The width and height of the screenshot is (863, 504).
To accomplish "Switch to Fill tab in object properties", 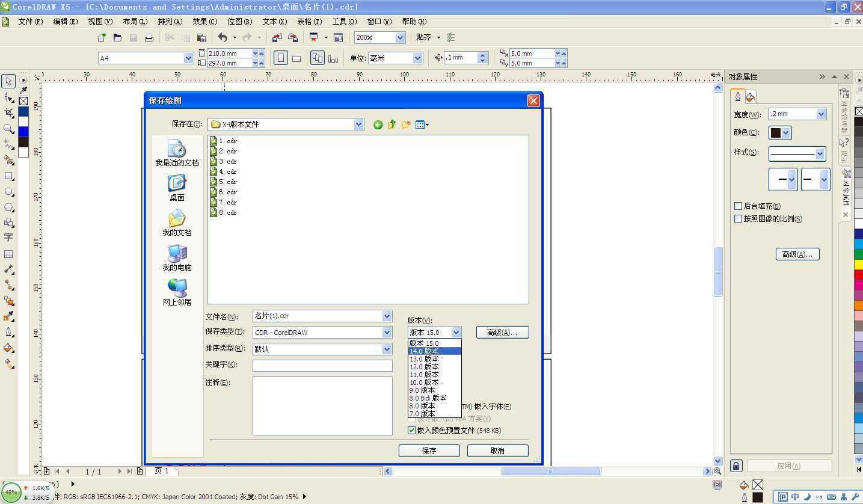I will point(751,97).
